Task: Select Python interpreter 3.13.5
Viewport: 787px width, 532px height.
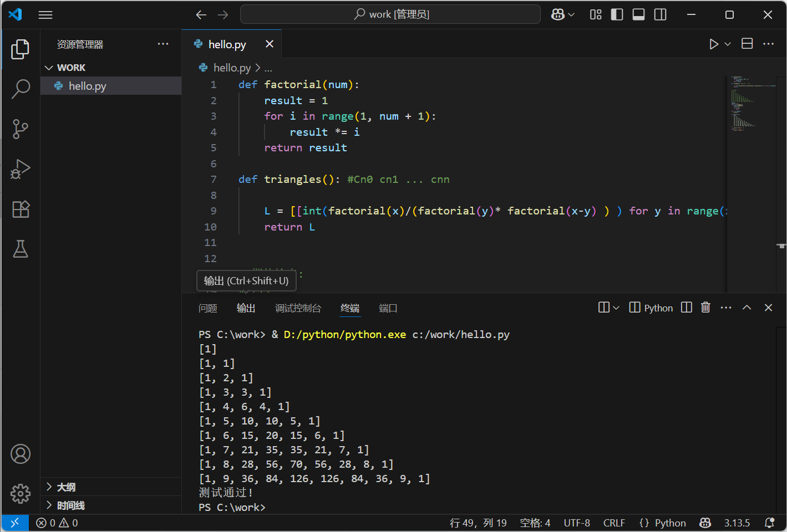Action: (x=737, y=523)
